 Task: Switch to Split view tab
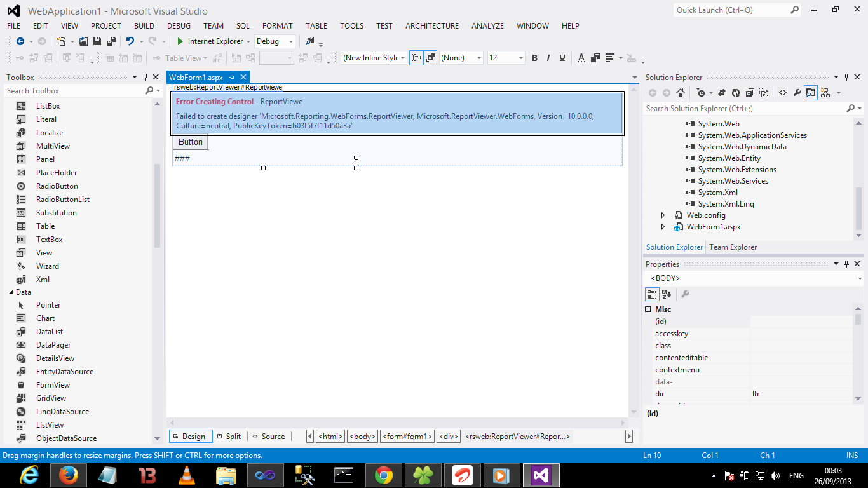pos(229,437)
